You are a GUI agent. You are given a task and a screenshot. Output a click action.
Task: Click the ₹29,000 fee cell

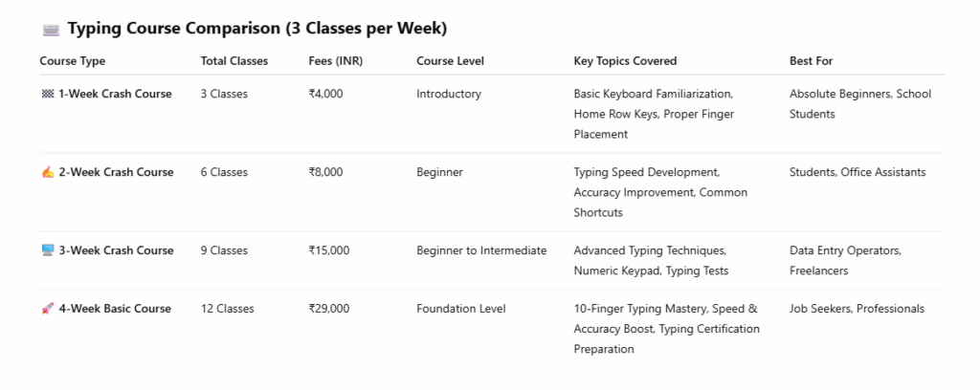(329, 309)
